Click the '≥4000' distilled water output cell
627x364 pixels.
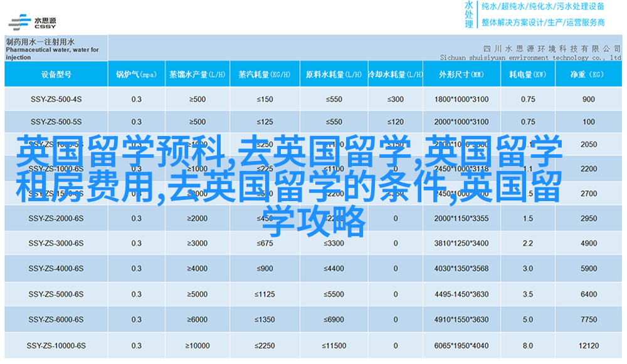[x=198, y=269]
